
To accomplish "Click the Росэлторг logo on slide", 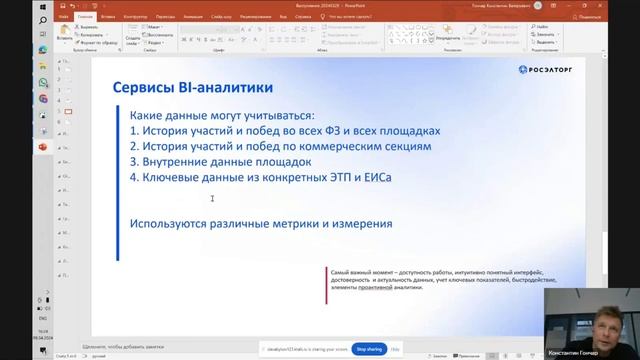I will (x=545, y=70).
